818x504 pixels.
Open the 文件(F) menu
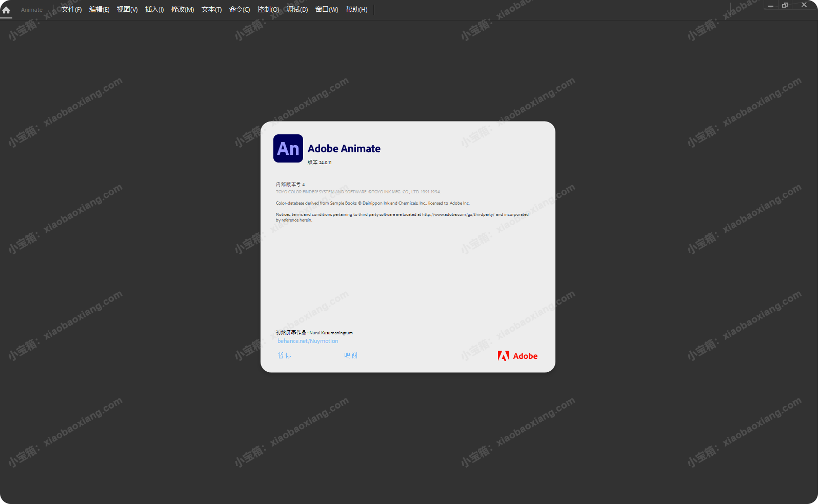click(71, 10)
